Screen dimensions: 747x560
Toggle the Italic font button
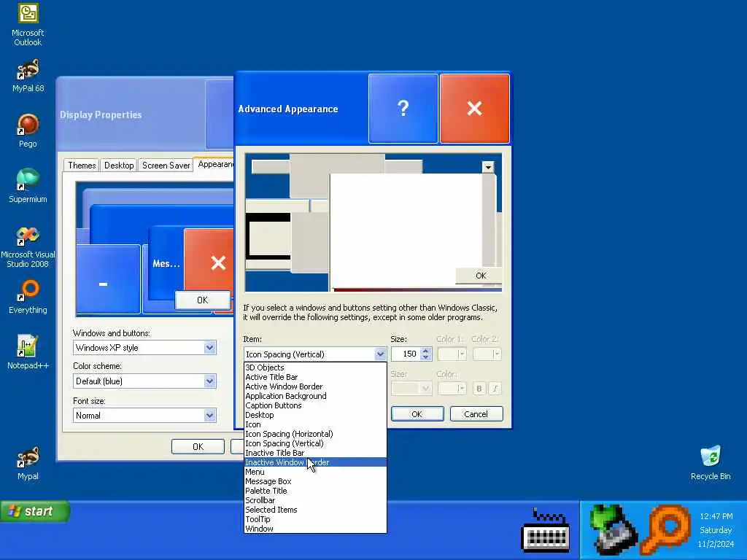495,389
